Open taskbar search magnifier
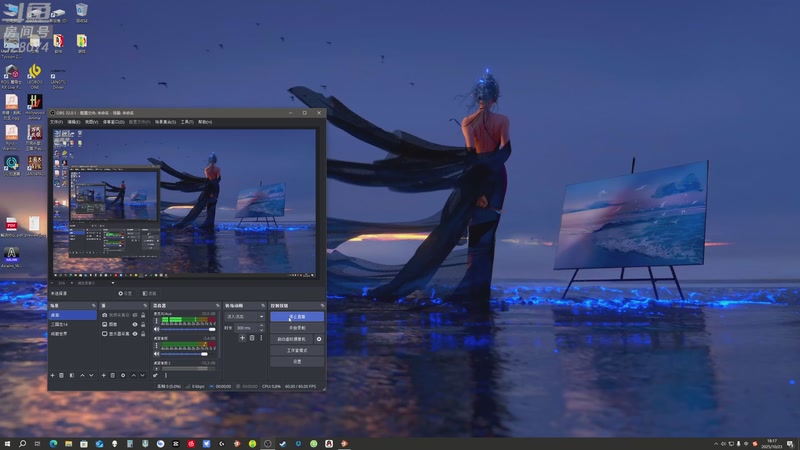 click(x=22, y=444)
